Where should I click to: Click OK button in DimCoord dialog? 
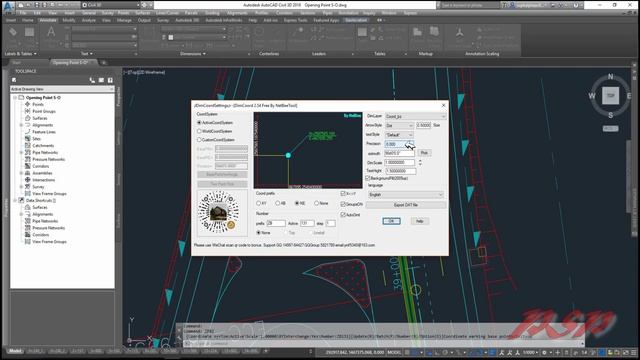[x=391, y=221]
